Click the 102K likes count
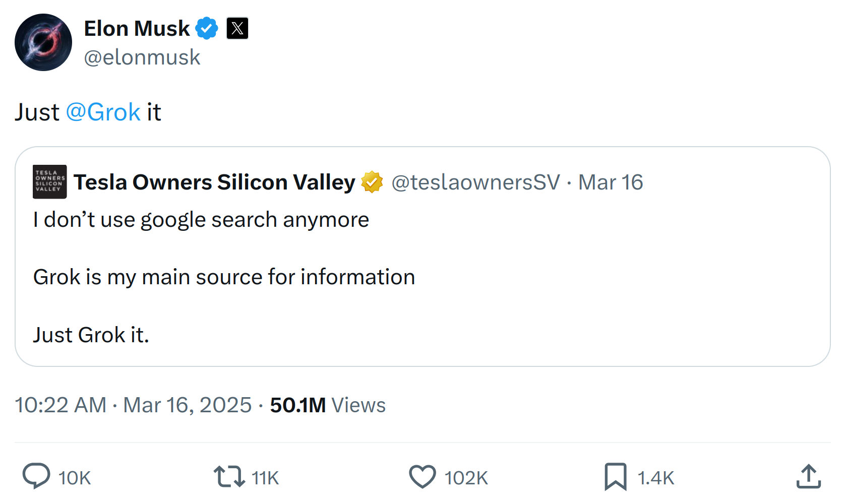This screenshot has width=844, height=504. click(x=466, y=478)
